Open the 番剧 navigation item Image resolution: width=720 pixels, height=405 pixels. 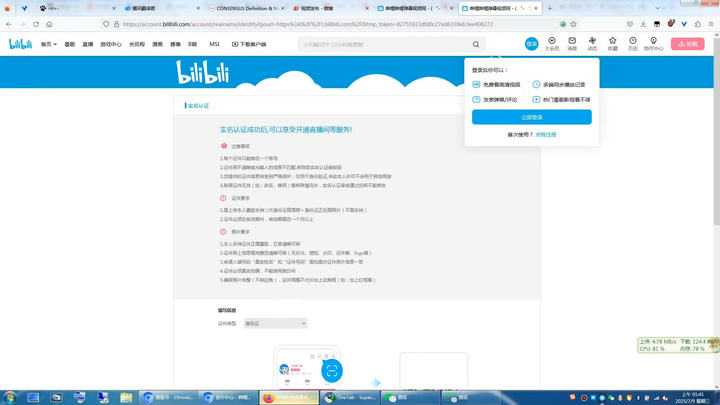[x=69, y=45]
